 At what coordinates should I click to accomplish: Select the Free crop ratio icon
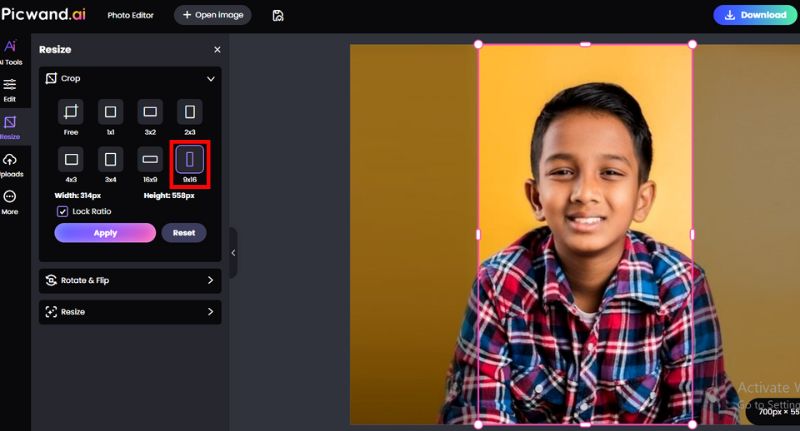70,112
